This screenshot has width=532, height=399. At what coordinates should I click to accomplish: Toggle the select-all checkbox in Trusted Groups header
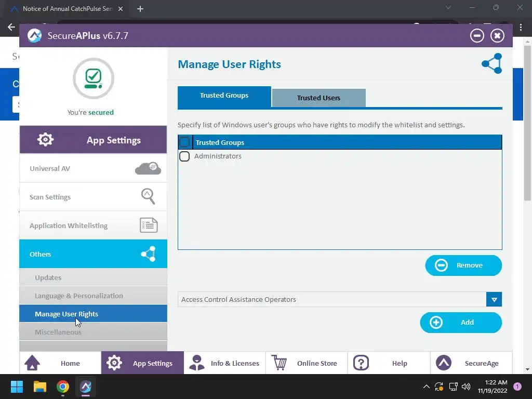click(x=184, y=142)
